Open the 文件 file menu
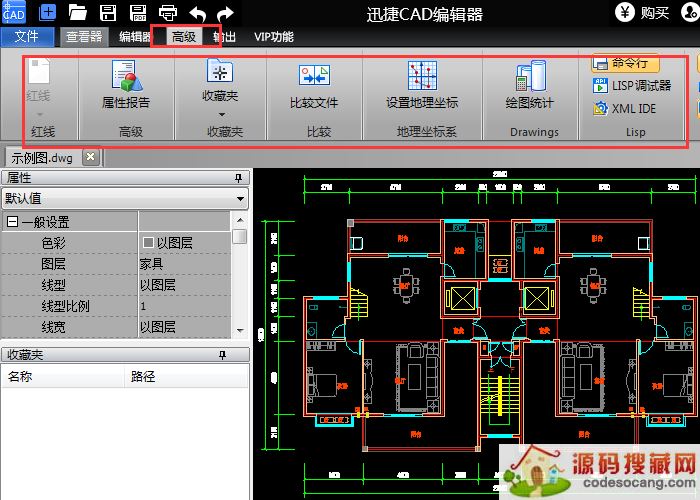700x500 pixels. (27, 37)
